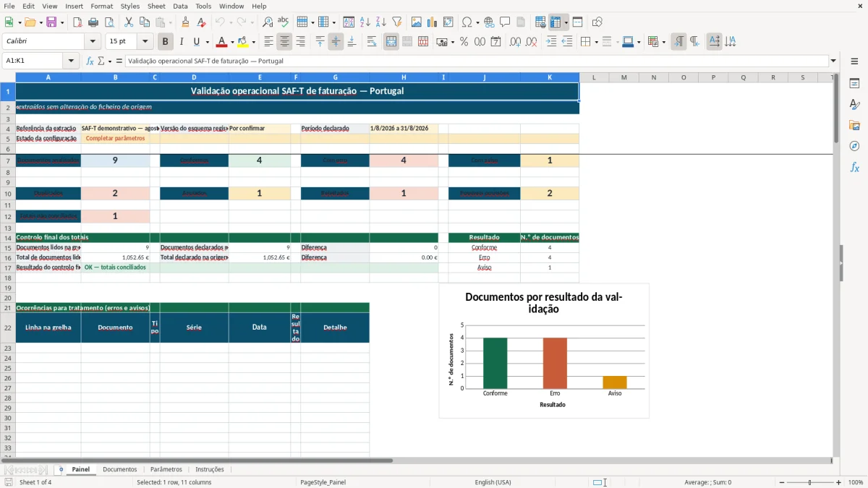This screenshot has height=488, width=868.
Task: Open the Function Wizard fx icon
Action: click(x=90, y=61)
